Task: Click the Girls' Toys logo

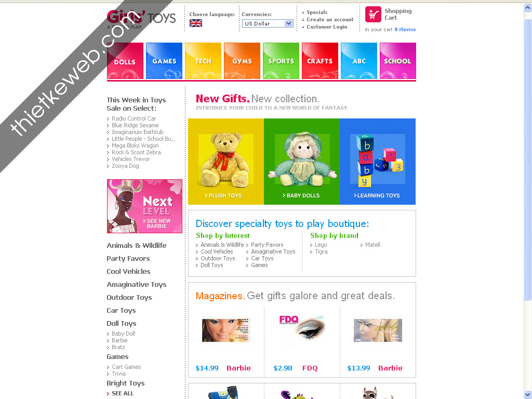Action: coord(141,19)
